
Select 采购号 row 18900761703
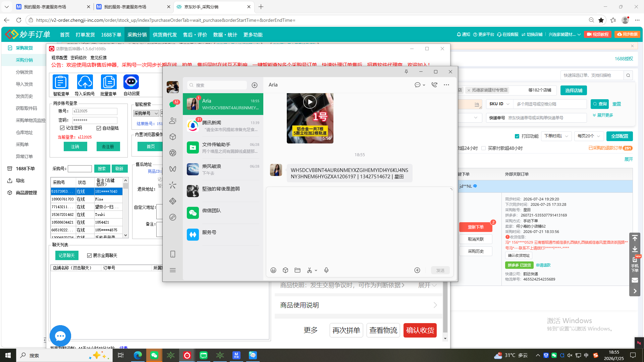coord(87,199)
